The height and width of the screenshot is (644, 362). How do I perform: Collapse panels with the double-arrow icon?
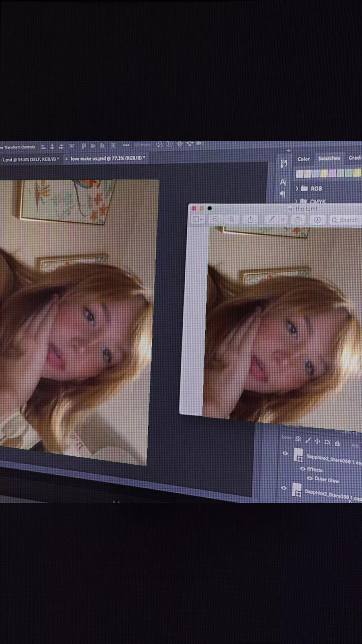coord(289,151)
